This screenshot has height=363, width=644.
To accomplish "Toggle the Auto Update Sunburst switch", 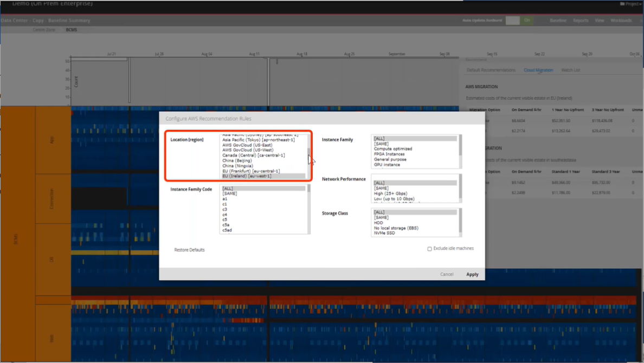I will (519, 21).
